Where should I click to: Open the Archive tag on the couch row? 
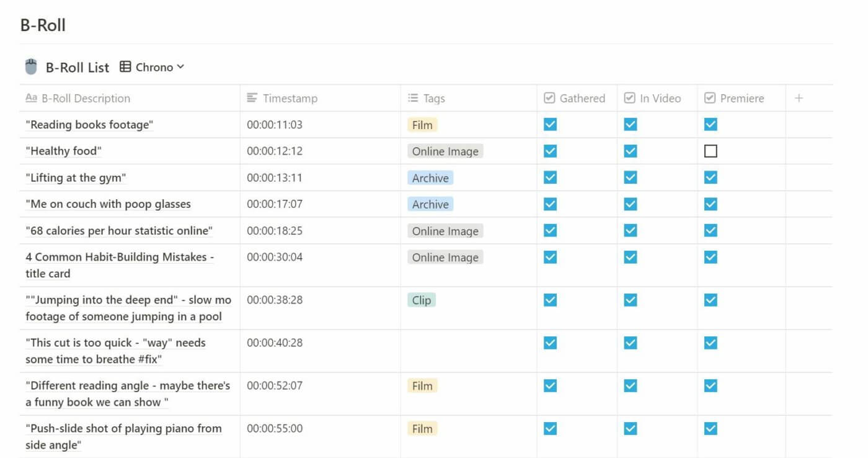[x=430, y=204]
